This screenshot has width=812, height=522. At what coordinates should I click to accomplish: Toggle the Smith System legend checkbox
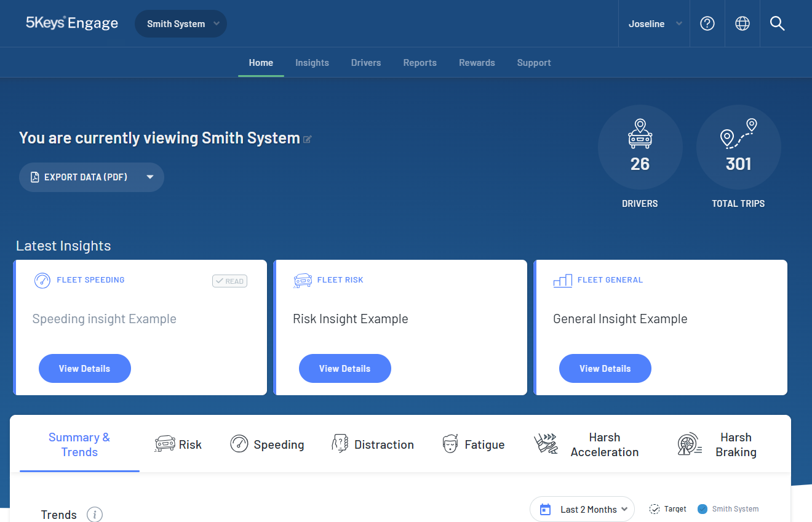tap(703, 509)
